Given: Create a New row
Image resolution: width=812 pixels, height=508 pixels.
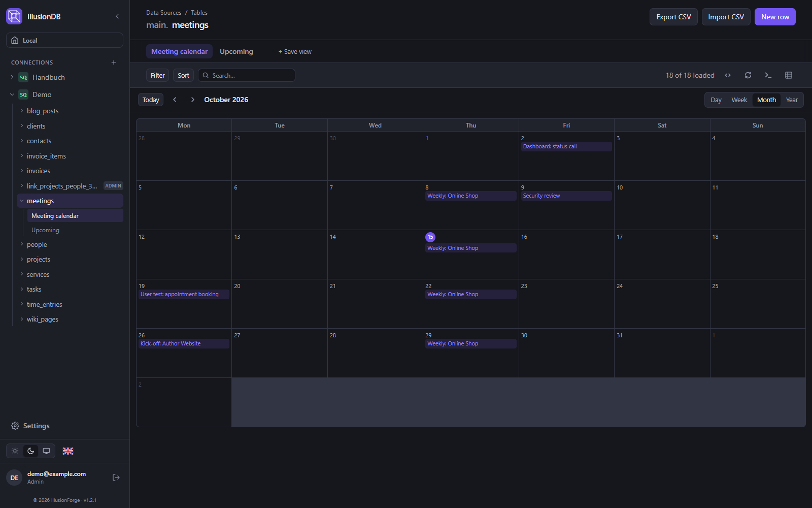Looking at the screenshot, I should coord(775,17).
